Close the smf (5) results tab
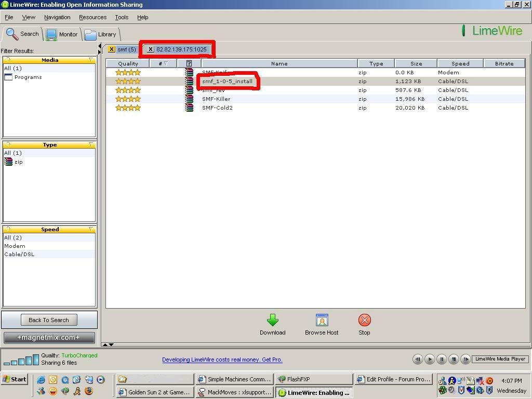 pos(111,49)
